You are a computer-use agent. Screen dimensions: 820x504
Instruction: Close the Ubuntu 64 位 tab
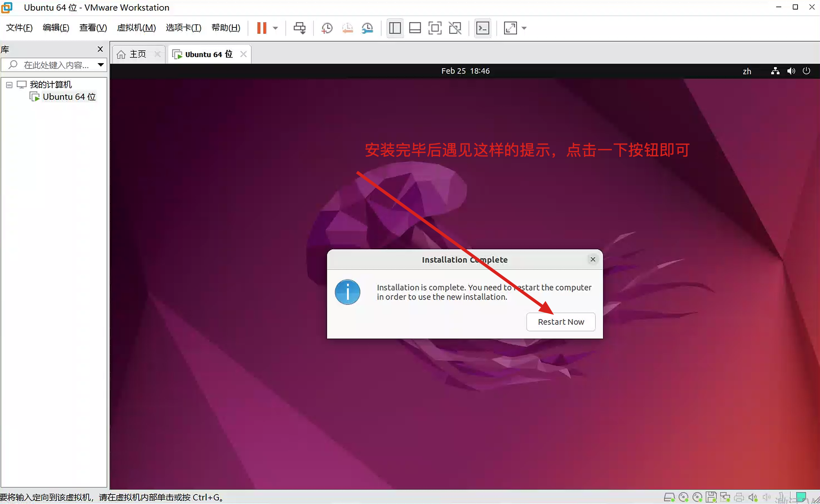(x=243, y=54)
